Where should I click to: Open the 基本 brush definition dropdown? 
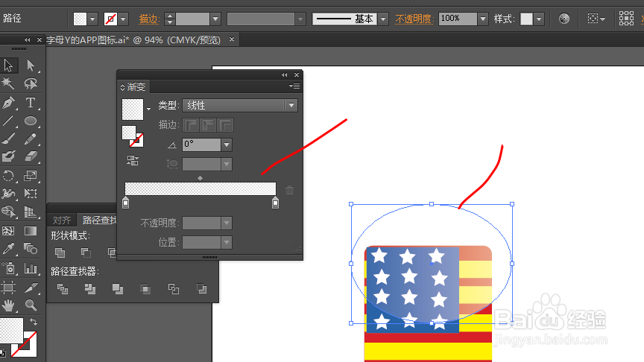pyautogui.click(x=383, y=19)
